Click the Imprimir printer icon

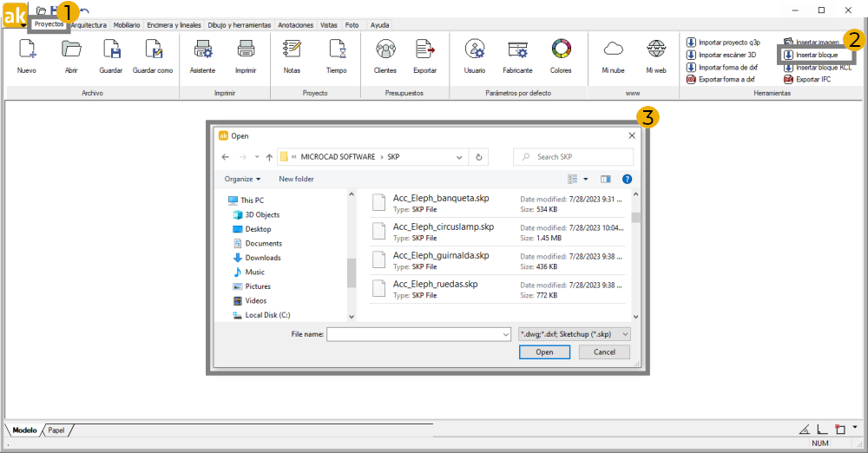point(246,49)
